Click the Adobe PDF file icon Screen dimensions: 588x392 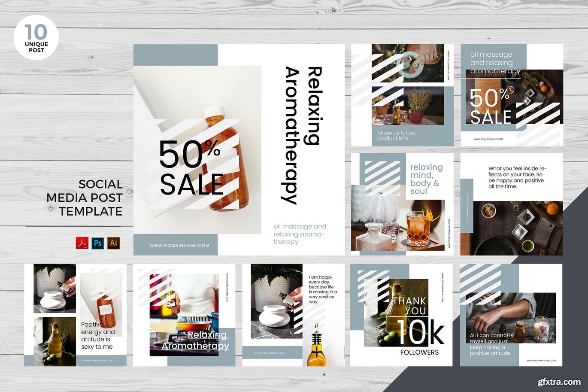(x=82, y=243)
